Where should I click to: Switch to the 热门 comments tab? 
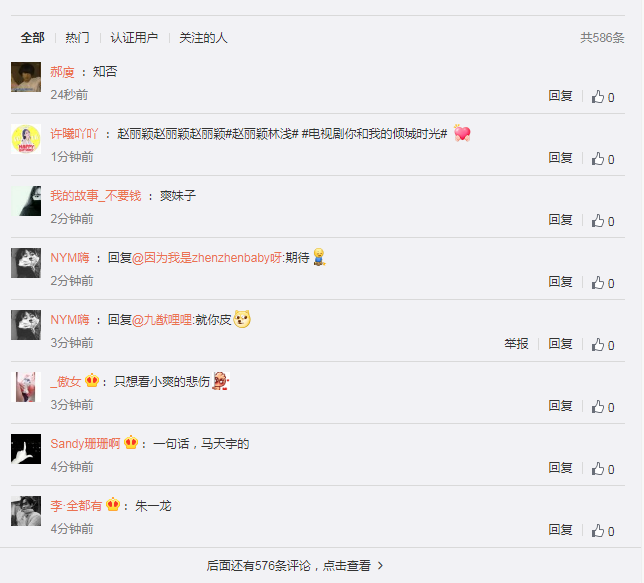(x=77, y=38)
